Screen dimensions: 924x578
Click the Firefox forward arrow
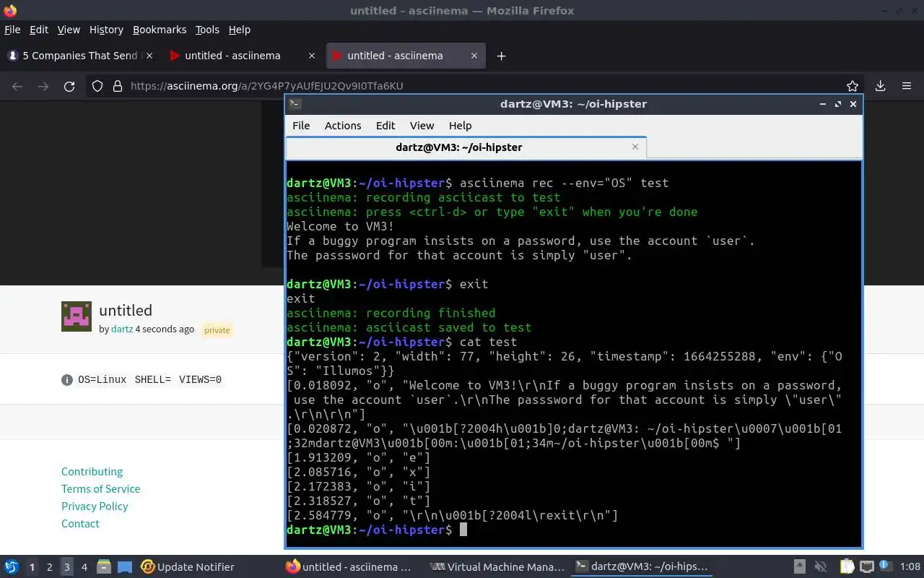pyautogui.click(x=43, y=86)
